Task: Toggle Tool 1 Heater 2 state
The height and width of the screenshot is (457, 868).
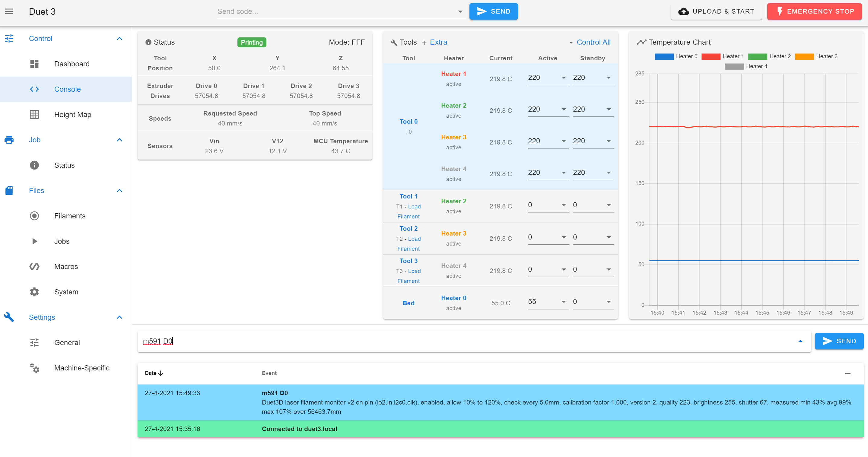Action: (x=453, y=201)
